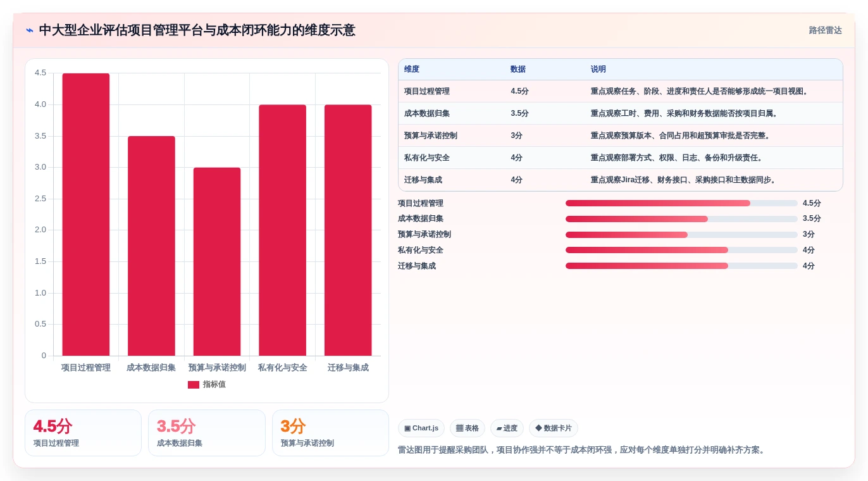This screenshot has width=868, height=481.
Task: Click the 路径雷达 label in the header
Action: [825, 30]
